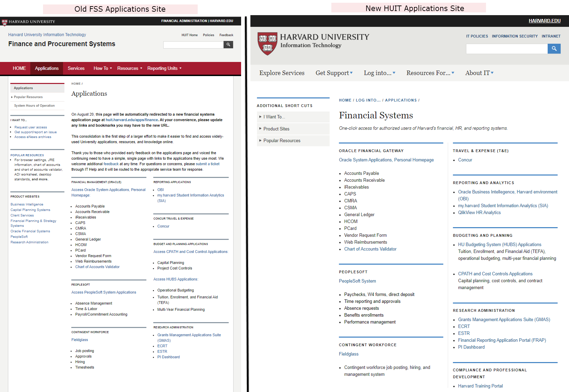The width and height of the screenshot is (569, 392).
Task: Open the Resources dropdown in red navbar
Action: 130,68
